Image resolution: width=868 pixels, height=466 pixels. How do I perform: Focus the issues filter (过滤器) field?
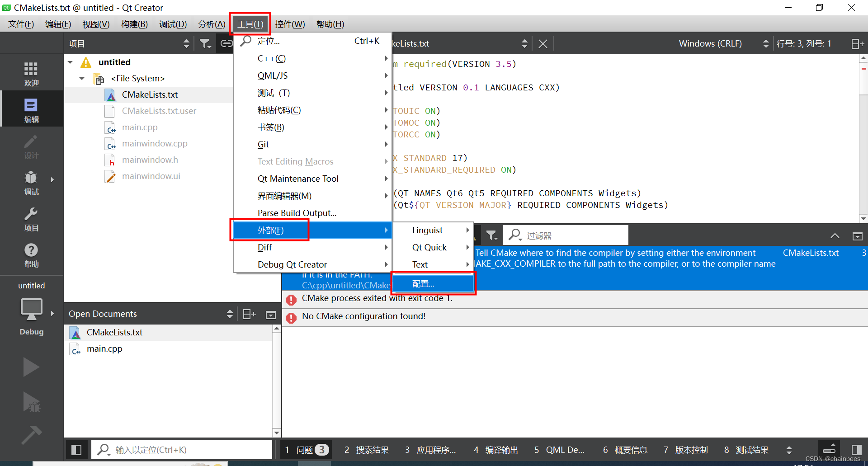[x=566, y=235]
